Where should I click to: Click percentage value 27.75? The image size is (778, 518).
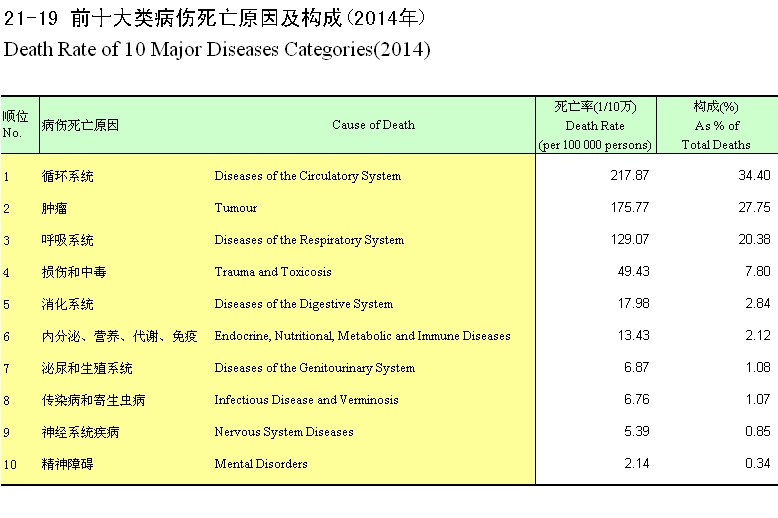click(754, 207)
